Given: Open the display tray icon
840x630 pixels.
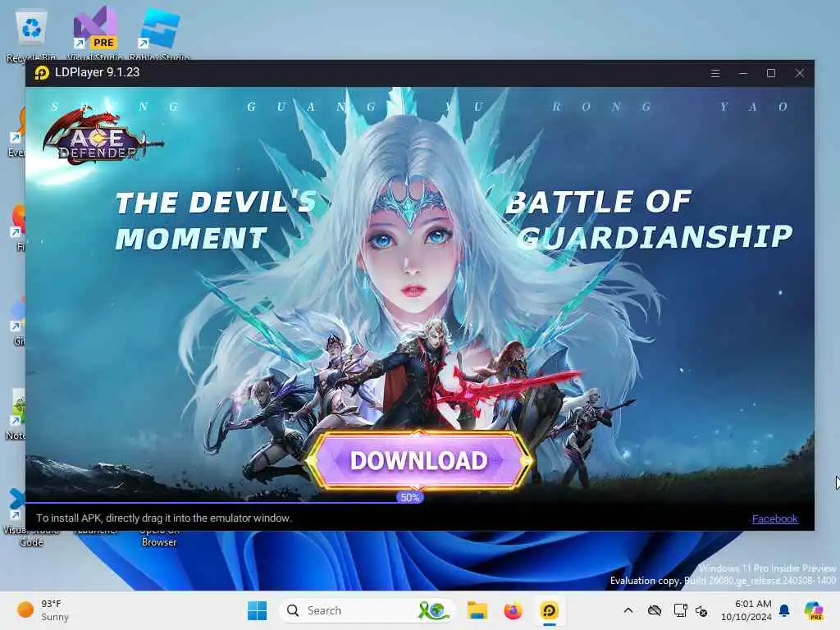Looking at the screenshot, I should (680, 610).
